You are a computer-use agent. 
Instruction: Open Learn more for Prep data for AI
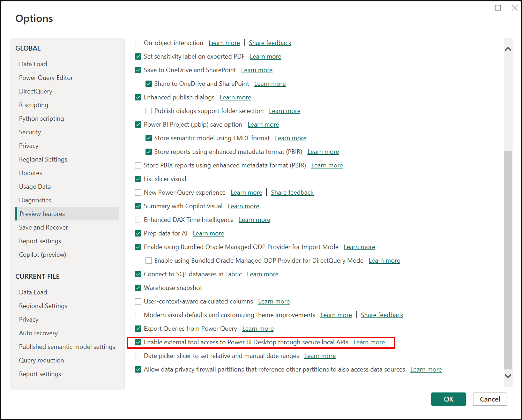[208, 233]
